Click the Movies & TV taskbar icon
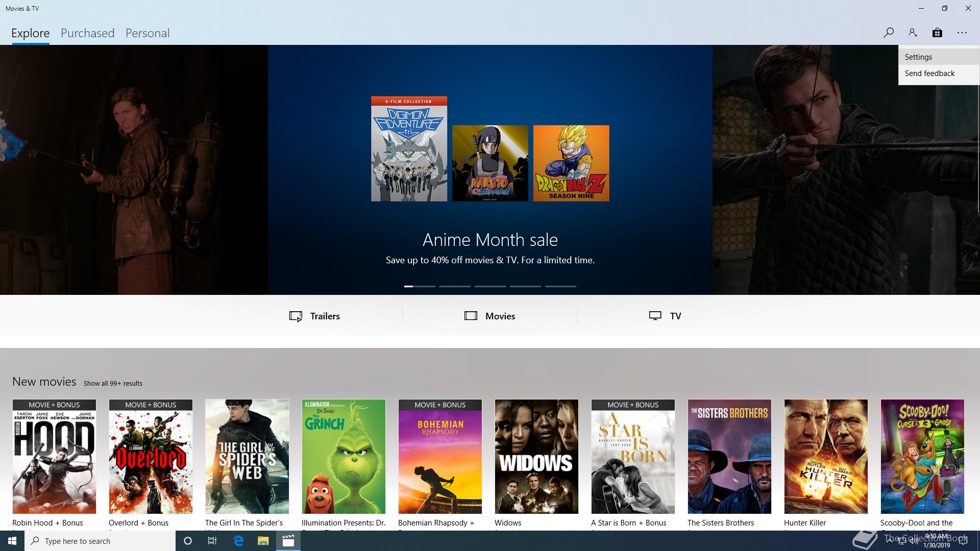980x551 pixels. click(x=288, y=541)
